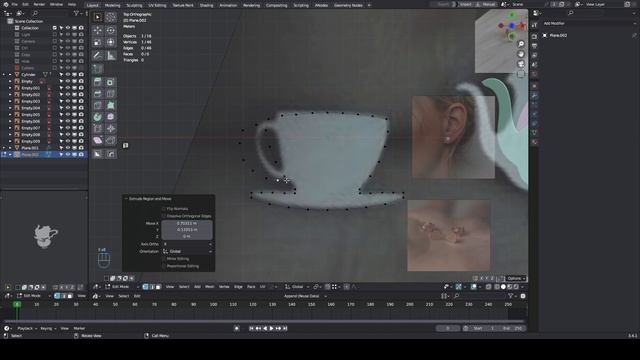Switch to the UV Editing workspace tab
The image size is (640, 360).
pyautogui.click(x=157, y=5)
